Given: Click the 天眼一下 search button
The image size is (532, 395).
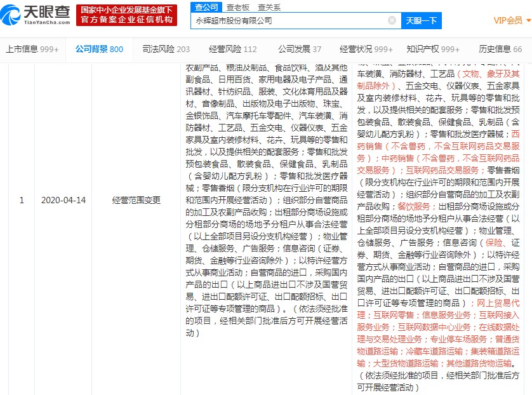Looking at the screenshot, I should [x=422, y=20].
